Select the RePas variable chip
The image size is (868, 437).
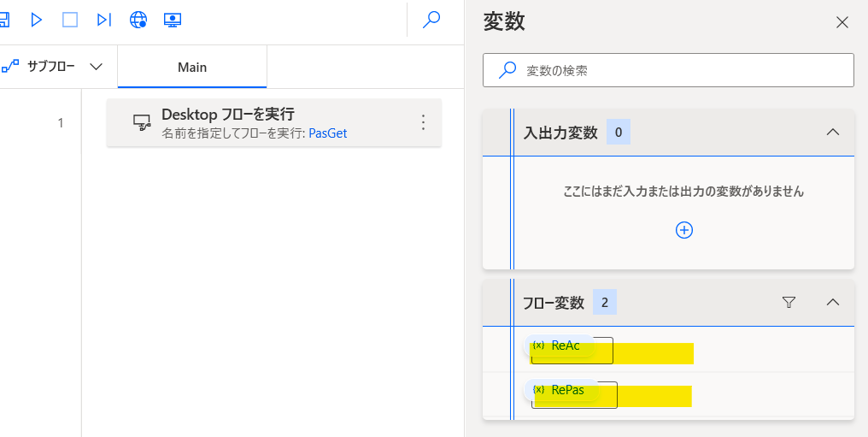561,389
